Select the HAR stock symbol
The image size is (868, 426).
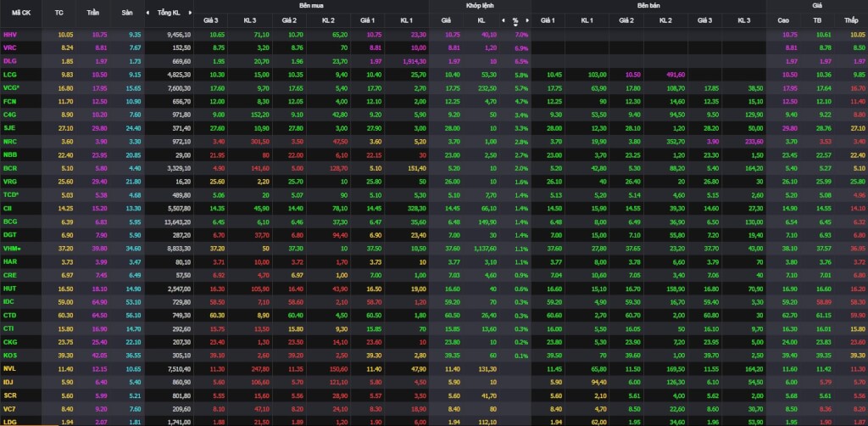click(10, 261)
